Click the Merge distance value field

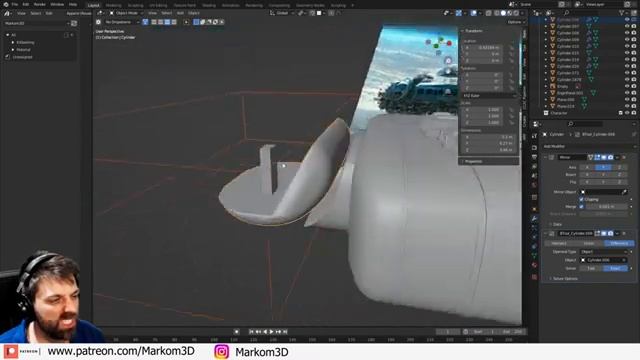607,207
